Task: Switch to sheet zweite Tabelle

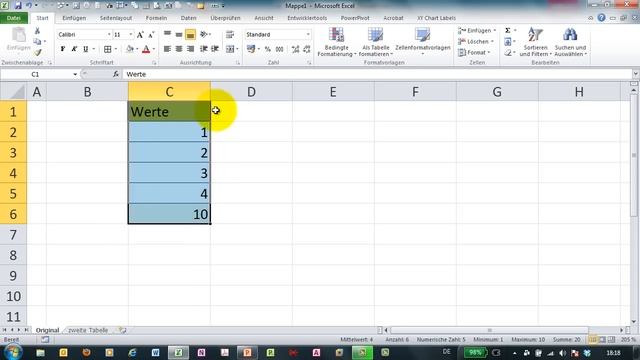Action: tap(88, 330)
